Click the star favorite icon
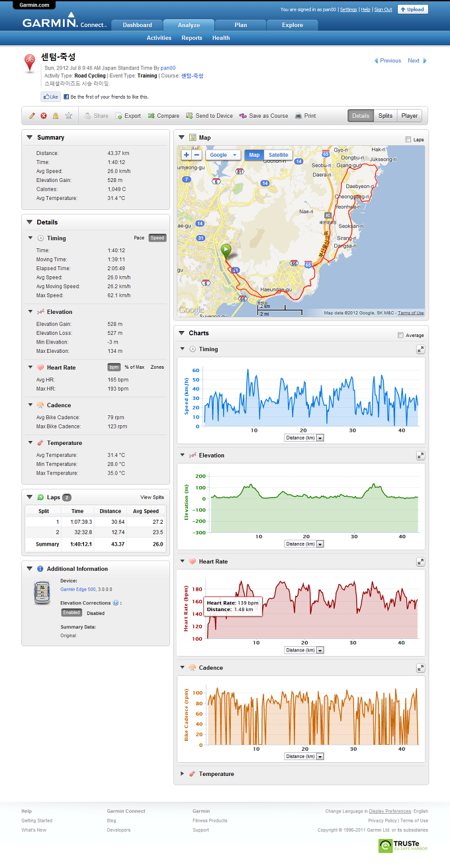 [x=68, y=116]
